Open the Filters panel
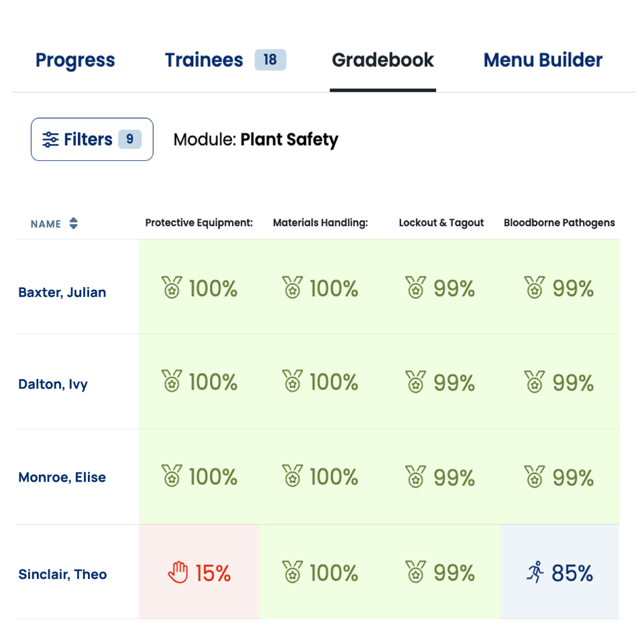 coord(92,140)
